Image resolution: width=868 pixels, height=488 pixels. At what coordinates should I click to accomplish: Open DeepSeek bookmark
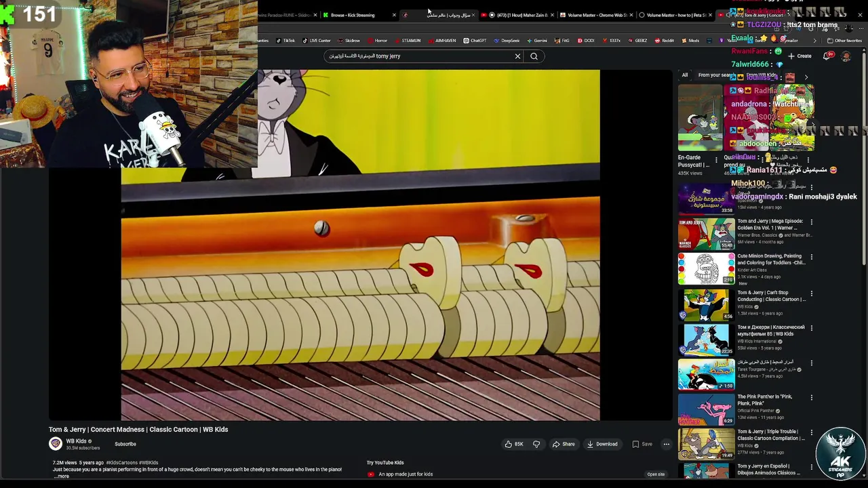506,41
